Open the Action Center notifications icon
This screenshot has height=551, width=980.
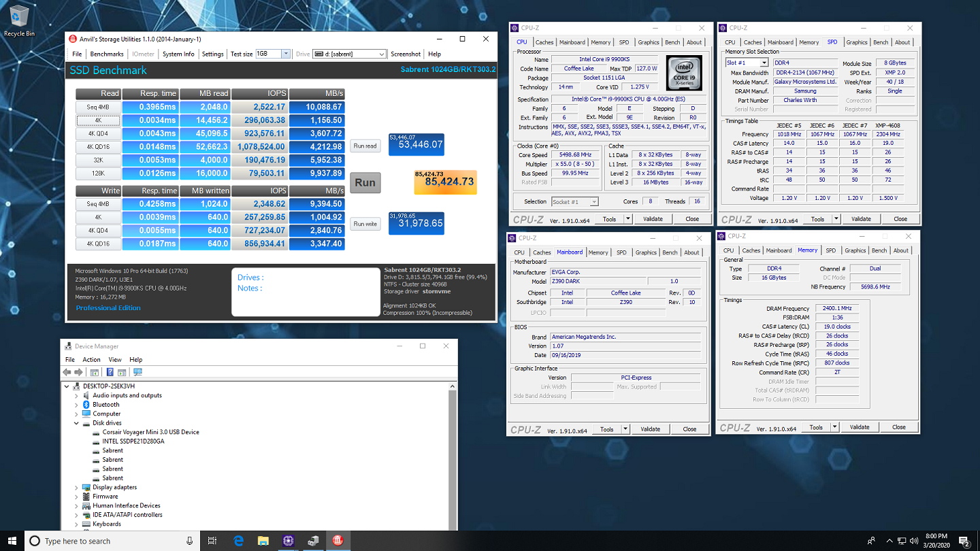964,541
